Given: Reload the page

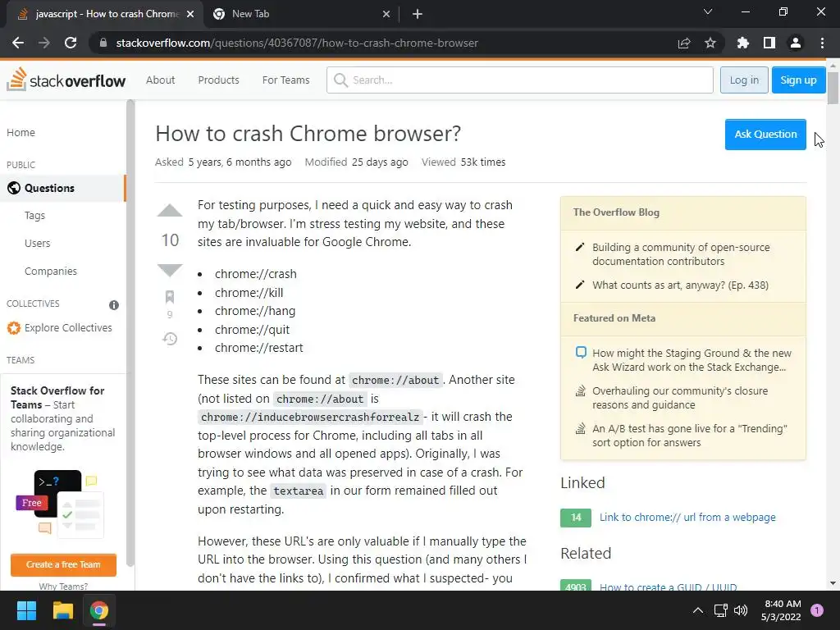Looking at the screenshot, I should pyautogui.click(x=71, y=43).
